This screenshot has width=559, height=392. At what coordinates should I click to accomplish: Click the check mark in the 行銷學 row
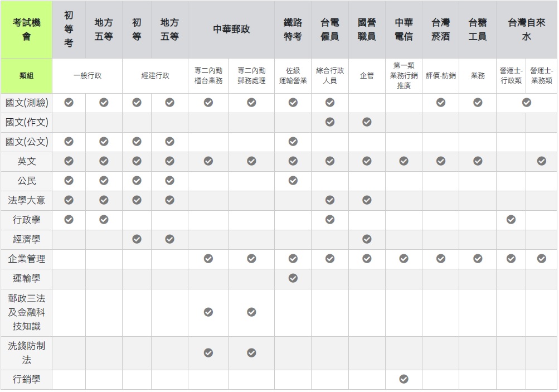click(404, 379)
